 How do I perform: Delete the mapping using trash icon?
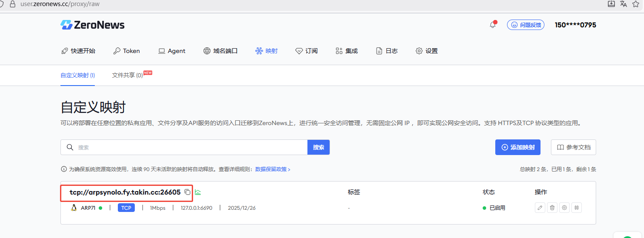[x=552, y=208]
